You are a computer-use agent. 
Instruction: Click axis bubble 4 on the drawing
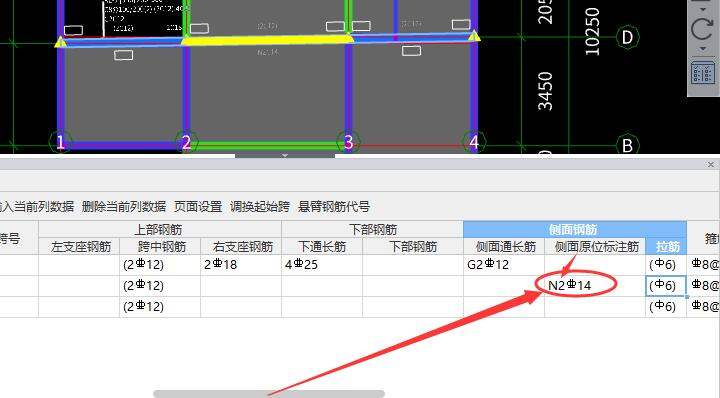click(x=474, y=142)
